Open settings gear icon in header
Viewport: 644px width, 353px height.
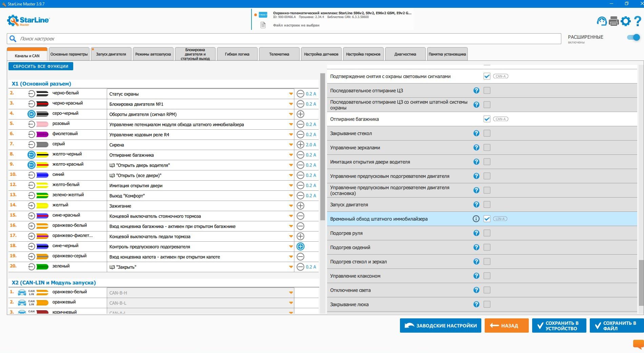pos(626,21)
